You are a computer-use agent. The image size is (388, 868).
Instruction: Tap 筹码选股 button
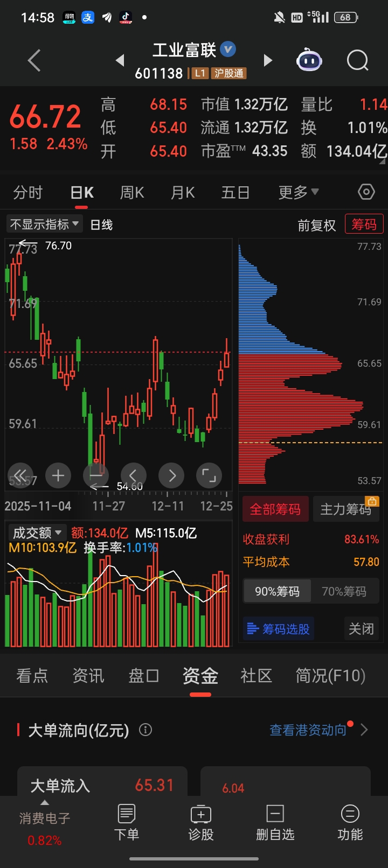pyautogui.click(x=279, y=628)
